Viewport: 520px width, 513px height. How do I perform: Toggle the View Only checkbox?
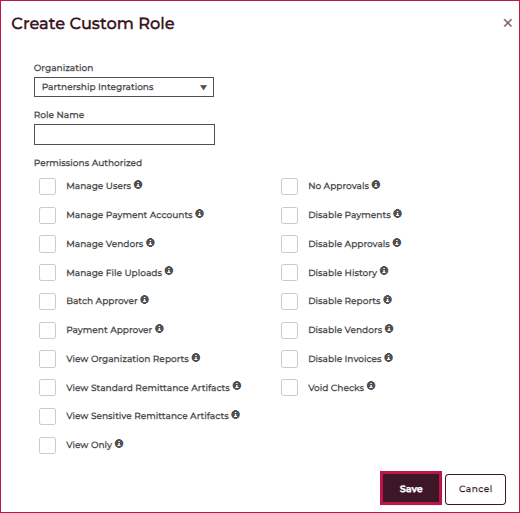tap(47, 445)
